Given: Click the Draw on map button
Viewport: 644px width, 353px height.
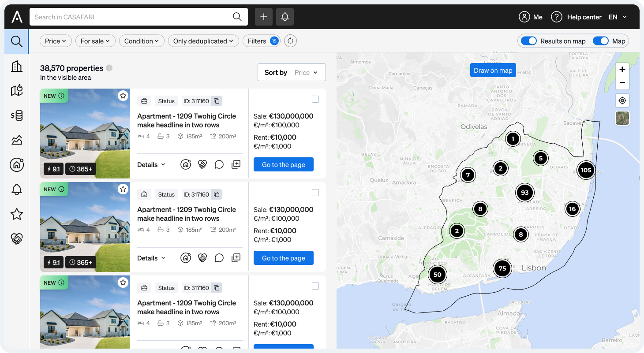Looking at the screenshot, I should [x=493, y=71].
